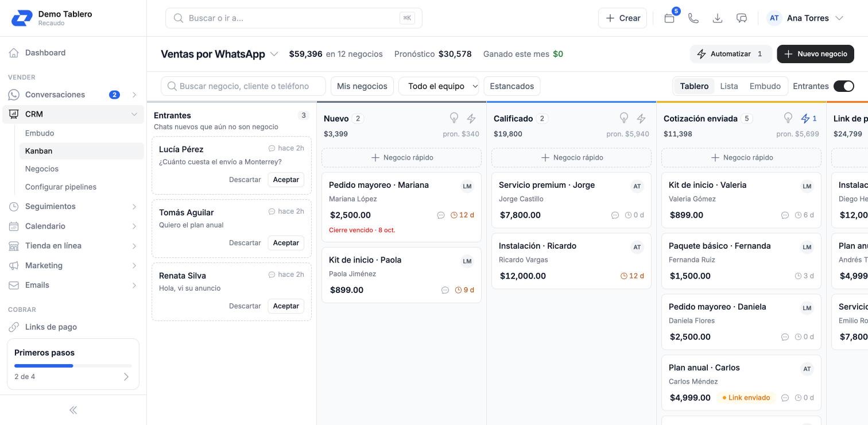Click chat icon on Pedido mayoreo Mariana card
The image size is (868, 425).
pyautogui.click(x=441, y=215)
